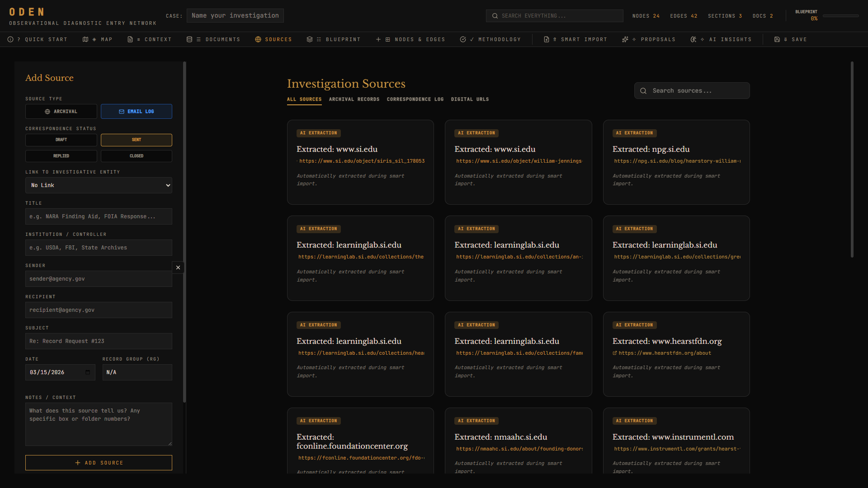This screenshot has width=868, height=488.
Task: Click the Smart Import upload icon
Action: coord(547,39)
